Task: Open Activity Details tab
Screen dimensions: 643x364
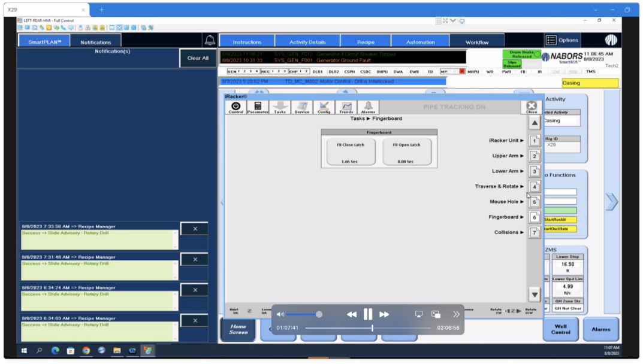Action: [x=307, y=42]
